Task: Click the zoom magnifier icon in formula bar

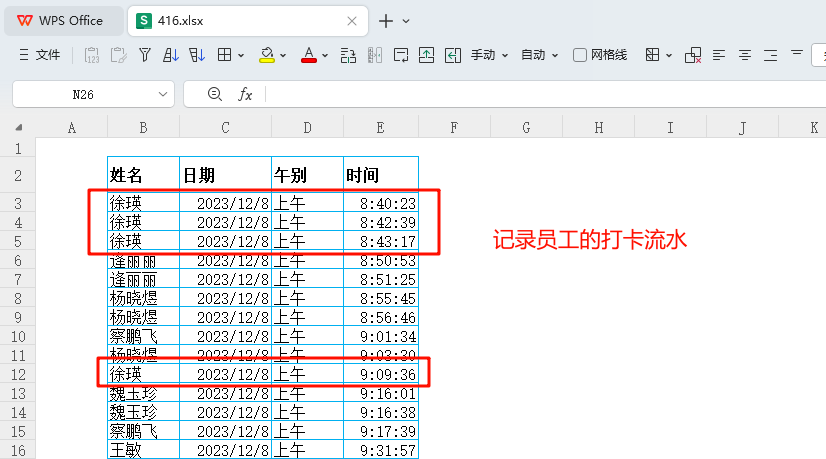Action: (214, 94)
